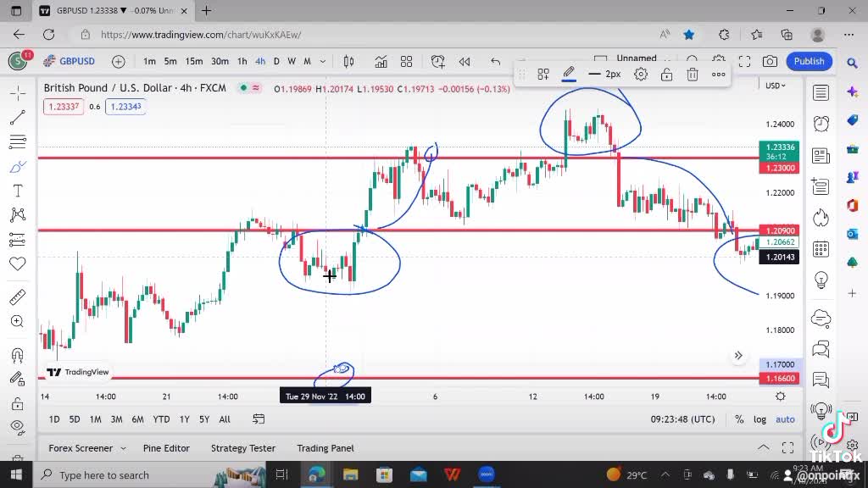Open the candlestick chart style menu
This screenshot has height=488, width=868.
pos(348,61)
